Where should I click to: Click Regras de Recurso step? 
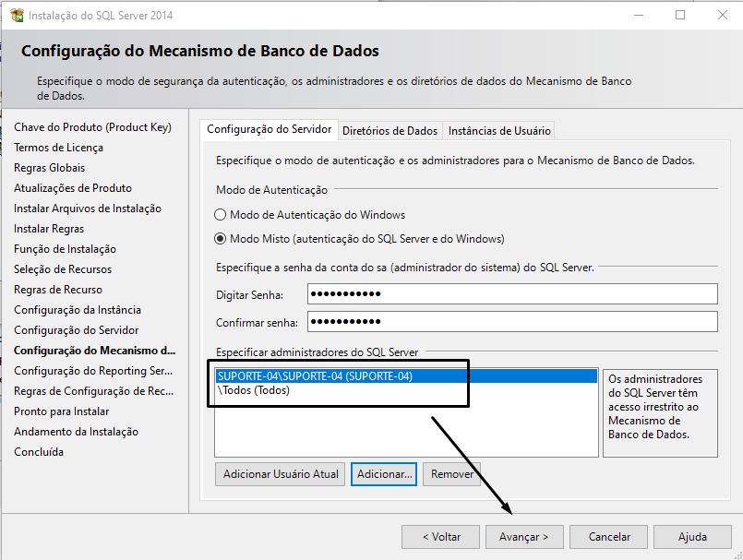(58, 290)
